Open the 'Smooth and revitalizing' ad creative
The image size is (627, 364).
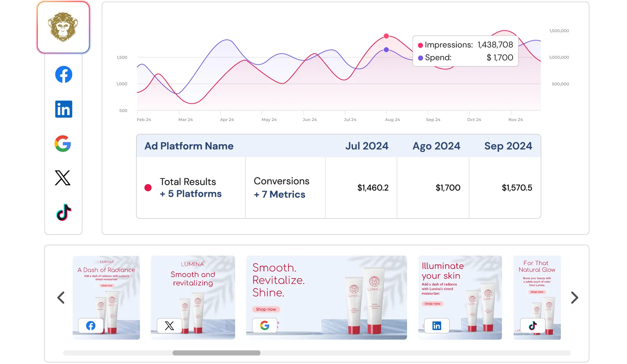tap(193, 298)
